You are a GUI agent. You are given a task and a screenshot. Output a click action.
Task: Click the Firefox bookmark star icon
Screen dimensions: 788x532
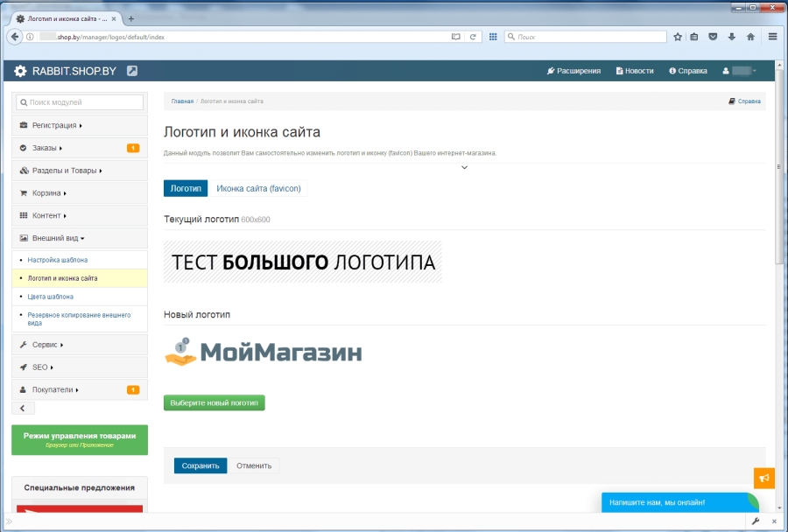(x=677, y=37)
